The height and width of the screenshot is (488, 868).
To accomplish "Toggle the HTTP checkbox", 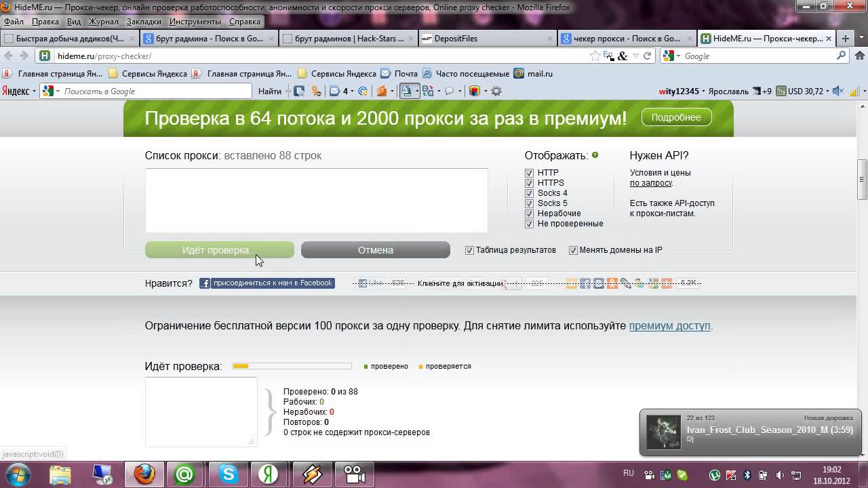I will (529, 173).
